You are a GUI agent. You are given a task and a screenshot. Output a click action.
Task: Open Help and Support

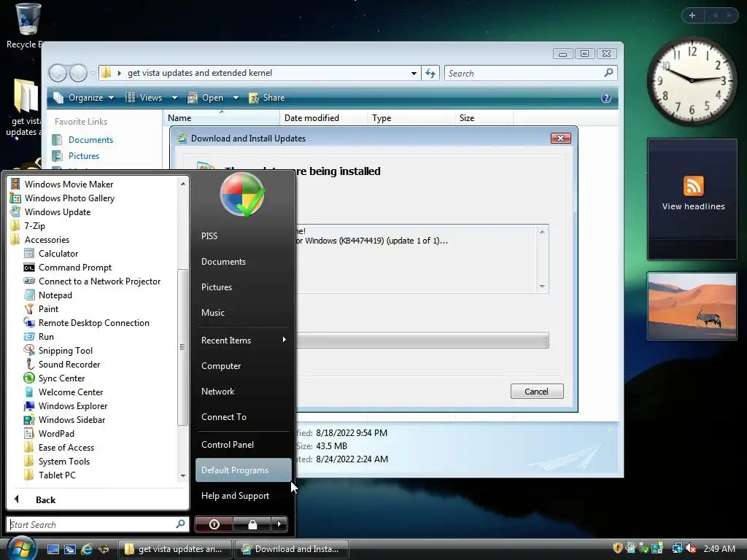coord(235,496)
